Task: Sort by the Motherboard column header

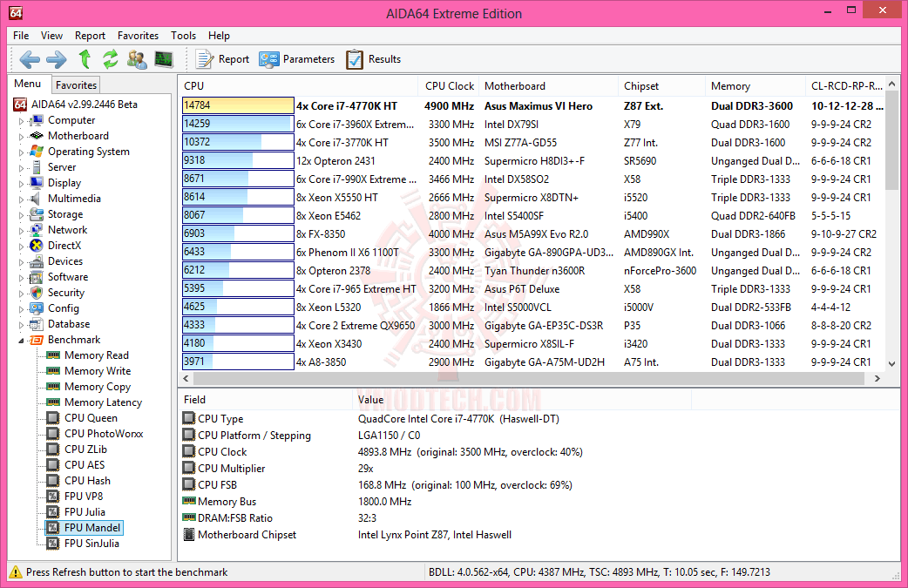Action: [549, 85]
